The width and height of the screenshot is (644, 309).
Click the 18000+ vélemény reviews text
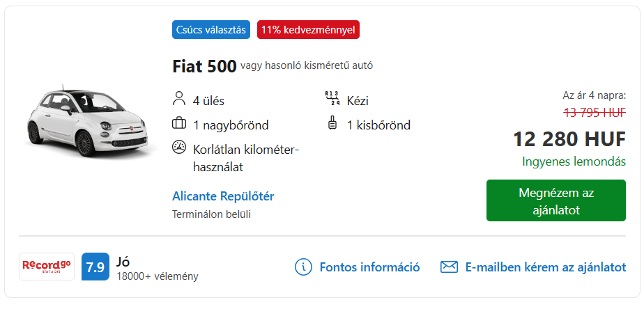click(x=158, y=276)
